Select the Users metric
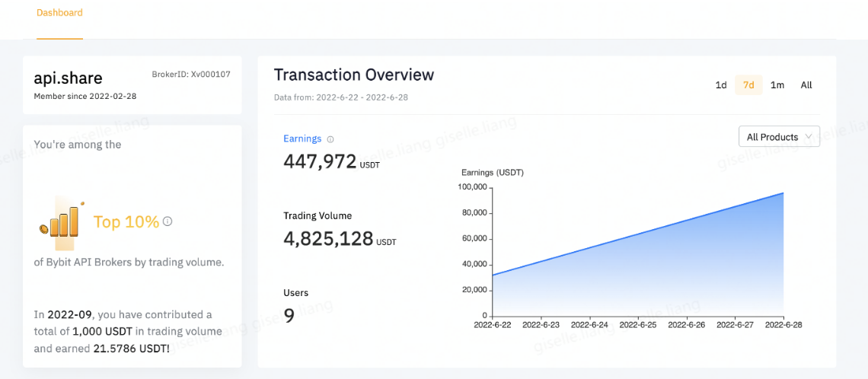Viewport: 868px width, 379px height. pos(296,293)
